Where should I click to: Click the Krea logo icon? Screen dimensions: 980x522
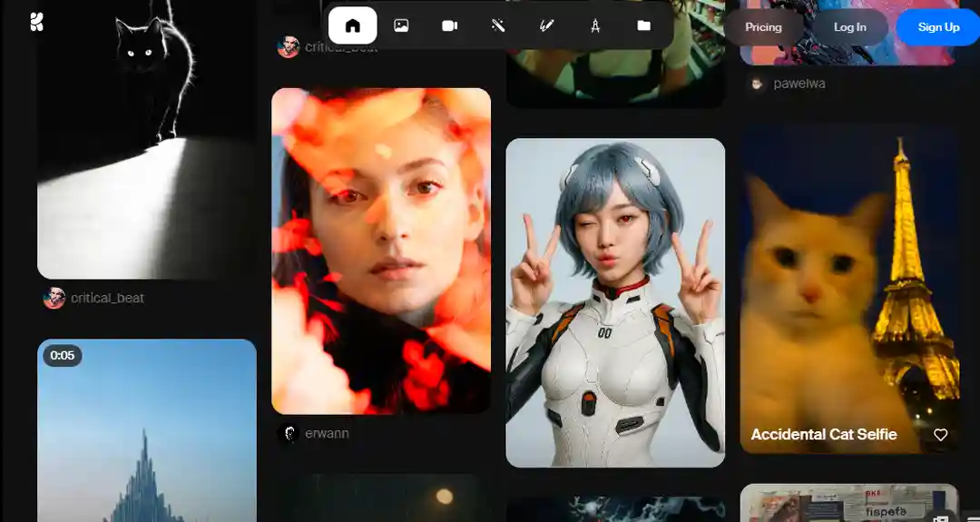[x=37, y=22]
